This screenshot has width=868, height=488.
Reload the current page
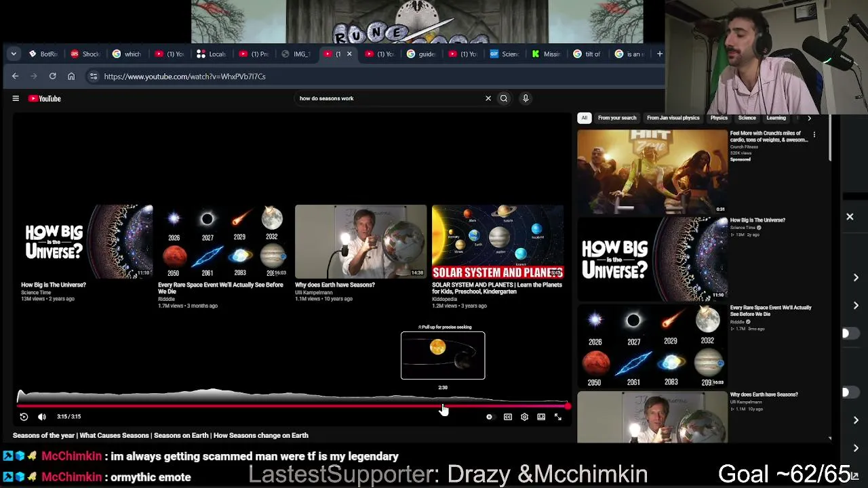coord(52,77)
